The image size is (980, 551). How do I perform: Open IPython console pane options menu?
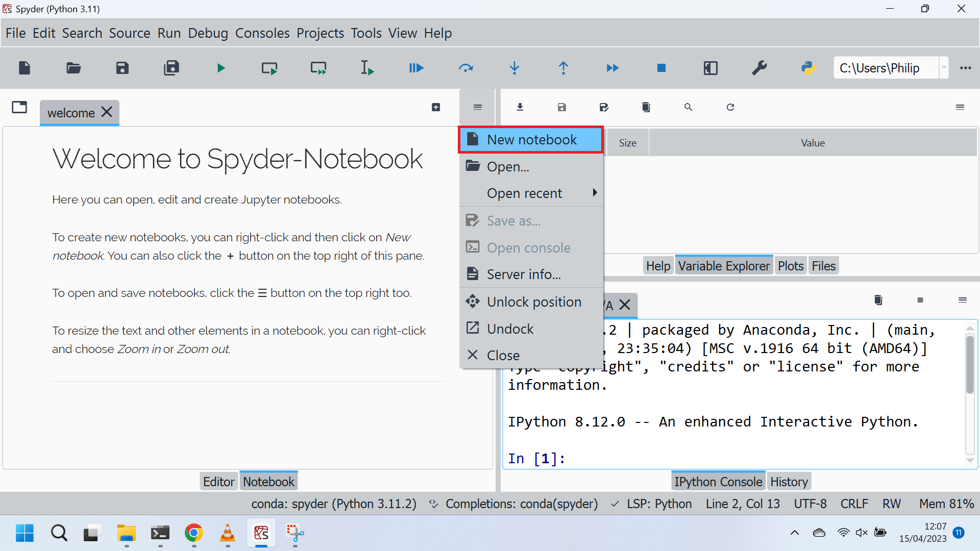pyautogui.click(x=963, y=300)
